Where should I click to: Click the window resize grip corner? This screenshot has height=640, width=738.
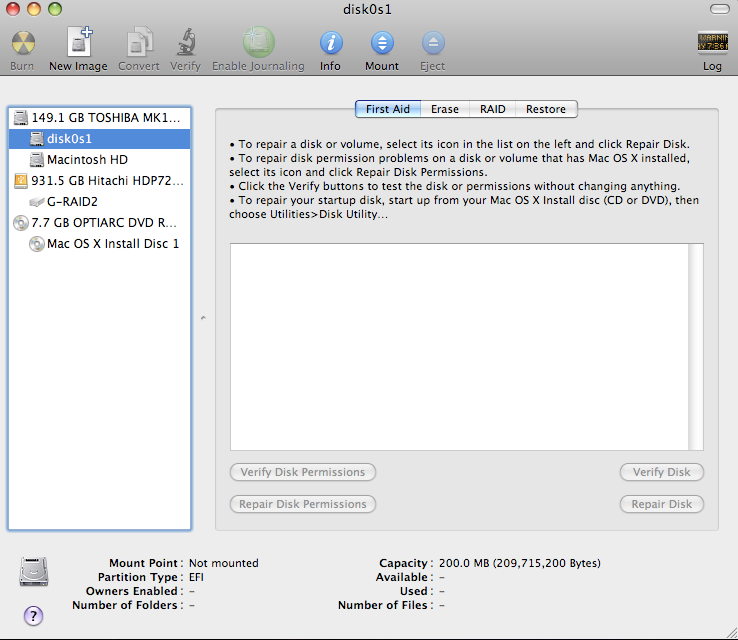coord(731,633)
